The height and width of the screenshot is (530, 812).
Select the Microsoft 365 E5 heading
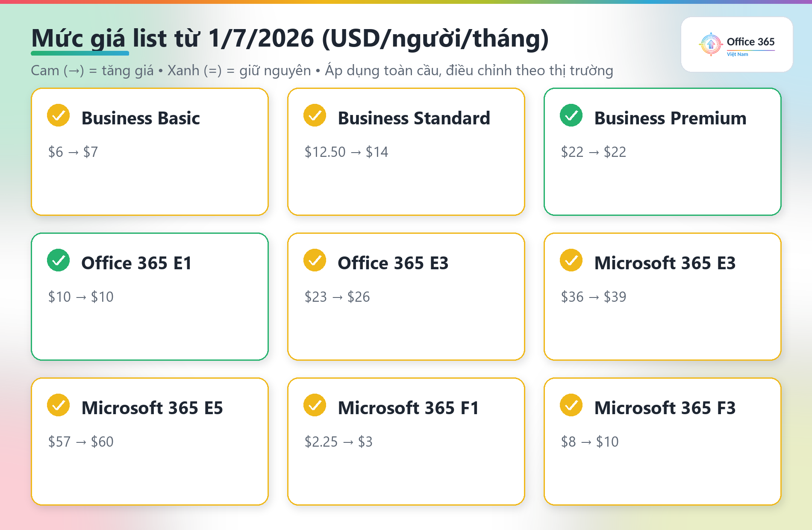pyautogui.click(x=152, y=408)
